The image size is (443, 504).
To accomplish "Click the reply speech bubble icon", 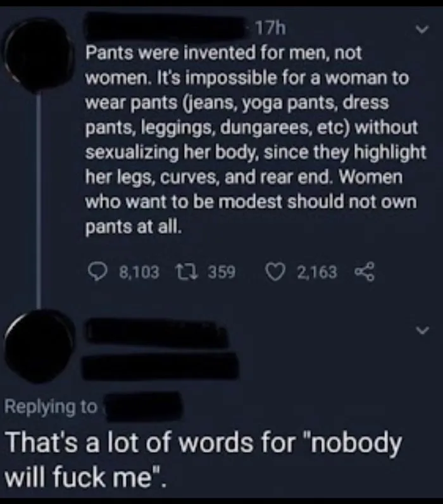I will (x=97, y=272).
